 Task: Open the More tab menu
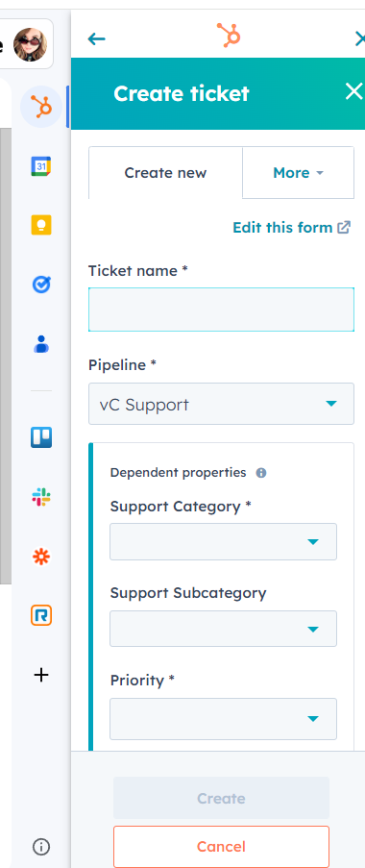(298, 173)
